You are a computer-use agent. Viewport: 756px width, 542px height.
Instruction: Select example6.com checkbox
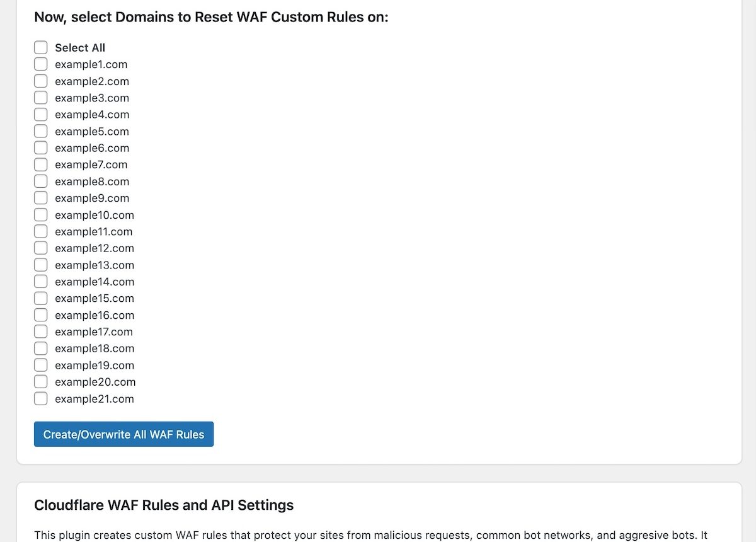click(x=40, y=147)
